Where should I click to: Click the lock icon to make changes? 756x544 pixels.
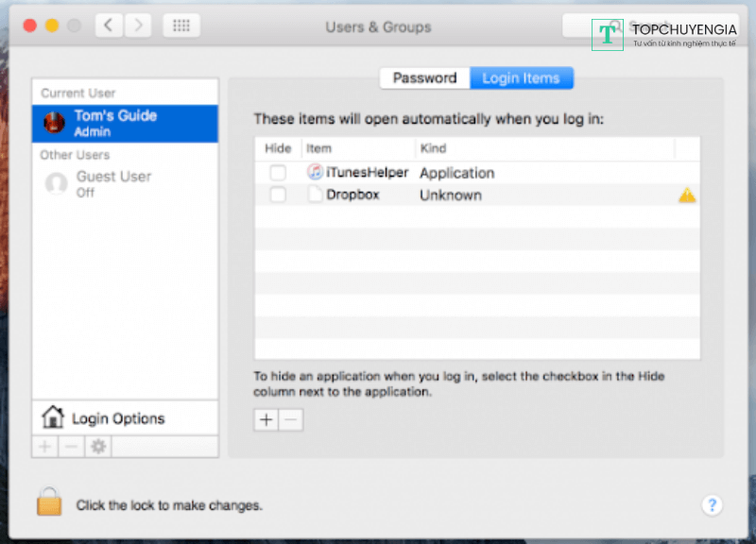[49, 501]
